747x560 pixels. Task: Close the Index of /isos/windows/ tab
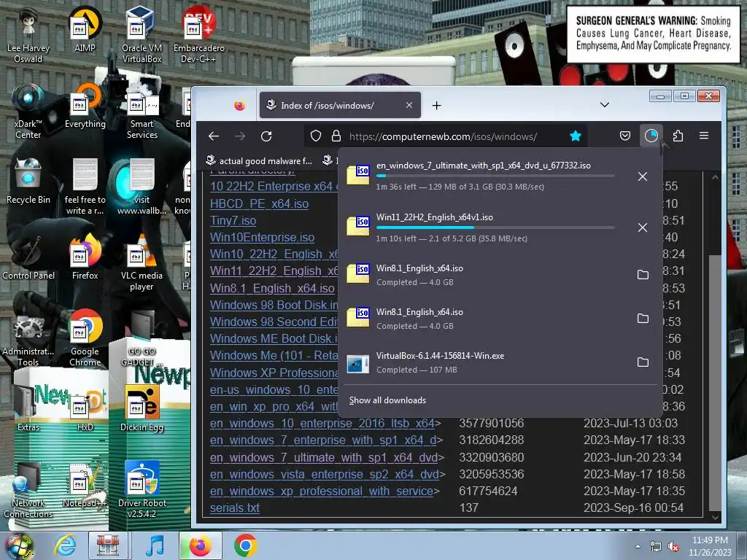click(x=409, y=105)
